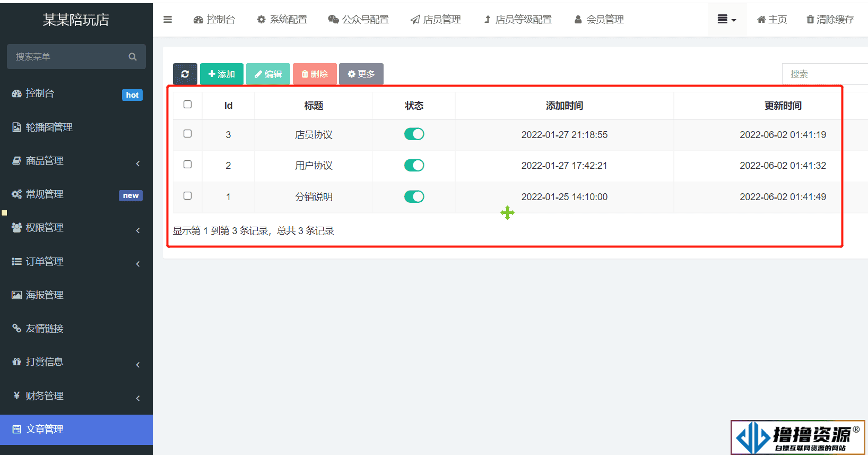Click the 海报管理 picture icon

click(x=16, y=295)
